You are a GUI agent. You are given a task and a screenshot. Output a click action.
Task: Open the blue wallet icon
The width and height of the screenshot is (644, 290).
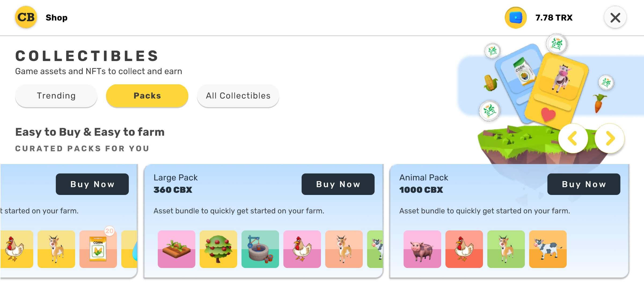[x=515, y=18]
